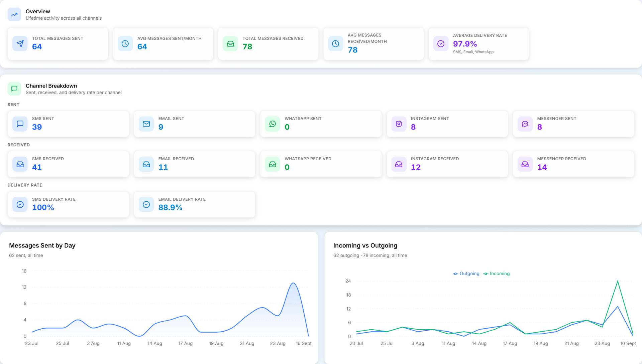The width and height of the screenshot is (642, 364).
Task: Click the '62 sent, all time' subtitle
Action: click(x=26, y=255)
